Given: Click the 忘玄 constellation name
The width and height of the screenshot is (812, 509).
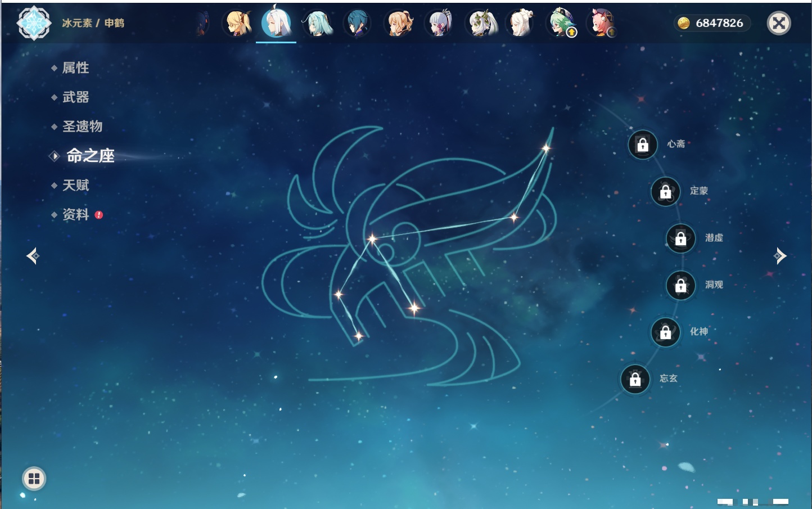Looking at the screenshot, I should [669, 379].
